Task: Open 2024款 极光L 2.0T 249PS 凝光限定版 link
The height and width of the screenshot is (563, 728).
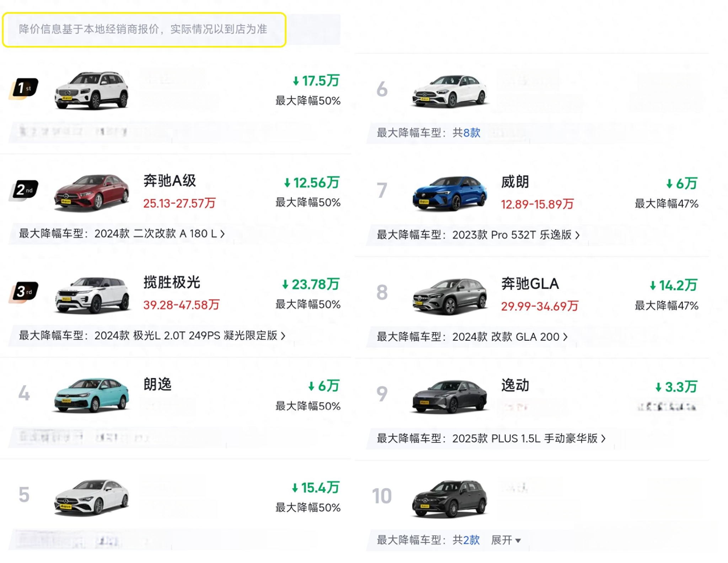Action: tap(190, 335)
